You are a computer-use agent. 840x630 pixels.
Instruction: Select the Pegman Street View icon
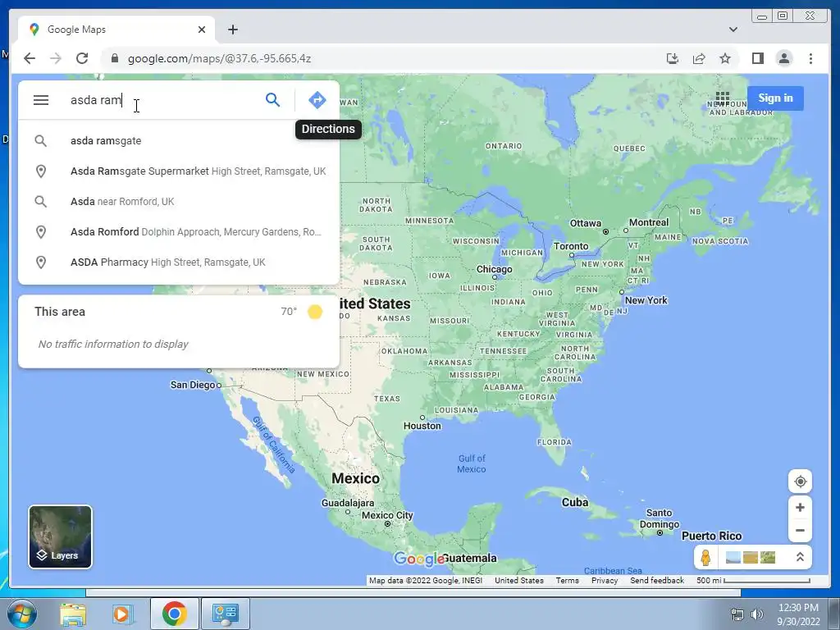click(705, 557)
